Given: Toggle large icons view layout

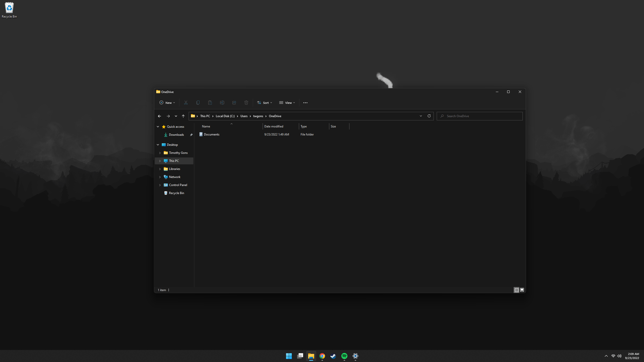Looking at the screenshot, I should tap(522, 290).
